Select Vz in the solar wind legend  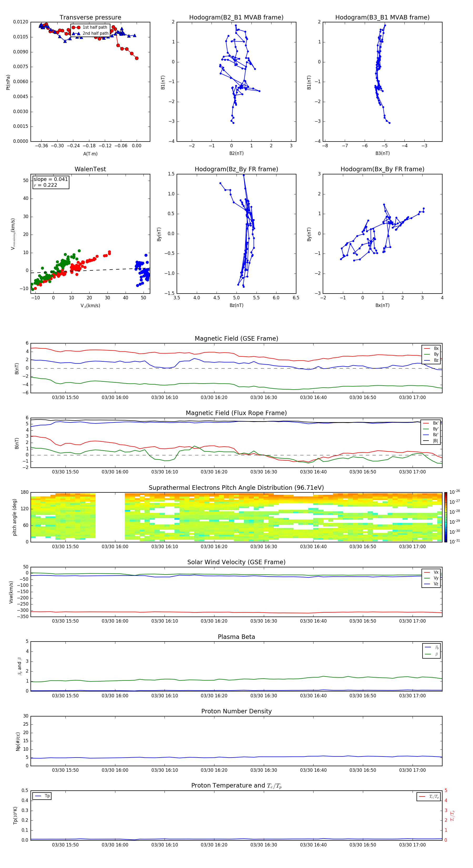coord(431,584)
